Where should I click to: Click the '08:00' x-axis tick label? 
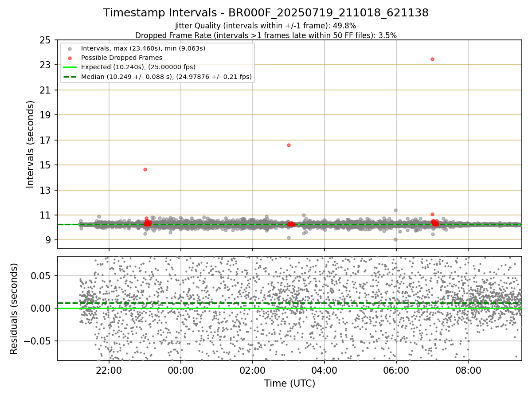click(468, 370)
